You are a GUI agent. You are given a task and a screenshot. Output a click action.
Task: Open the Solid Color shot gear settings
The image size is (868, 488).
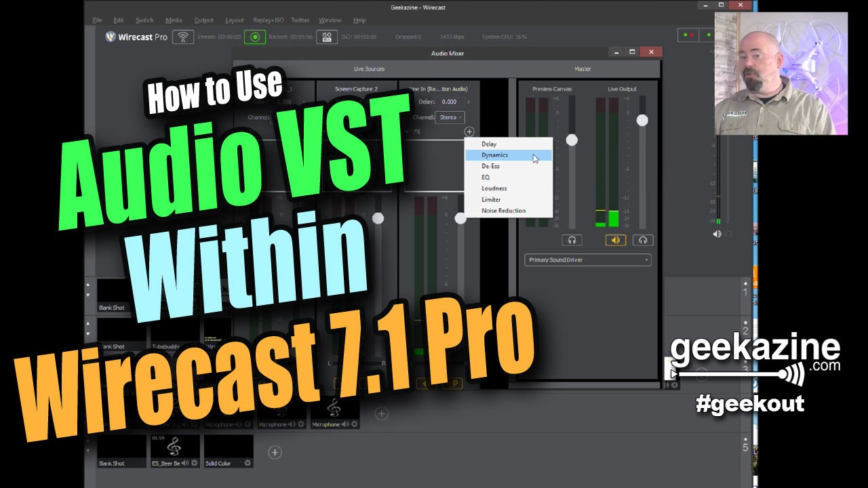pos(248,463)
